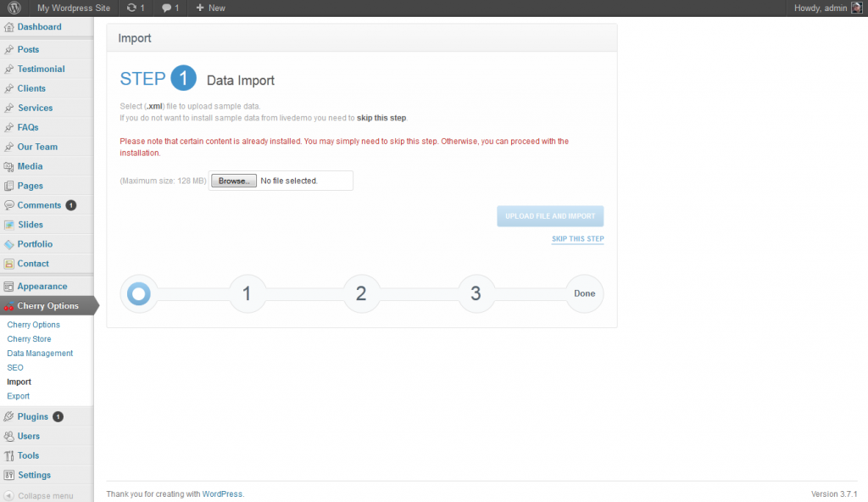The width and height of the screenshot is (868, 502).
Task: Click the Posts pin icon
Action: tap(8, 49)
